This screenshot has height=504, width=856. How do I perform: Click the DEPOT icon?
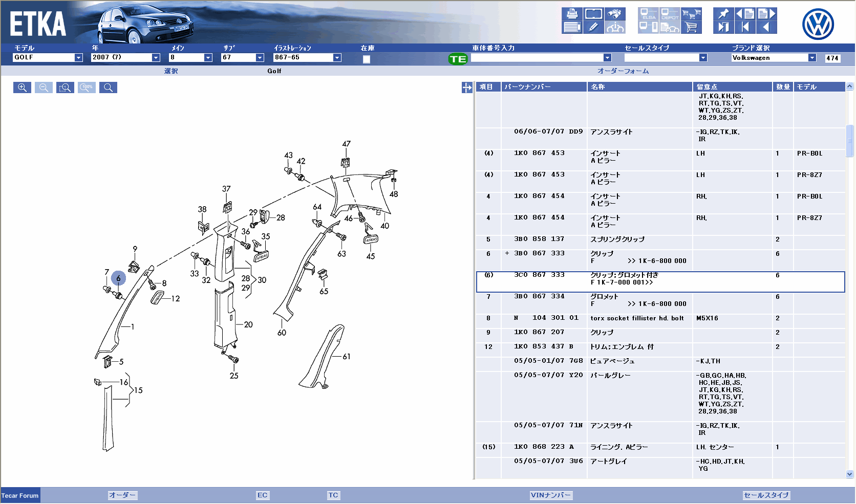(x=670, y=14)
